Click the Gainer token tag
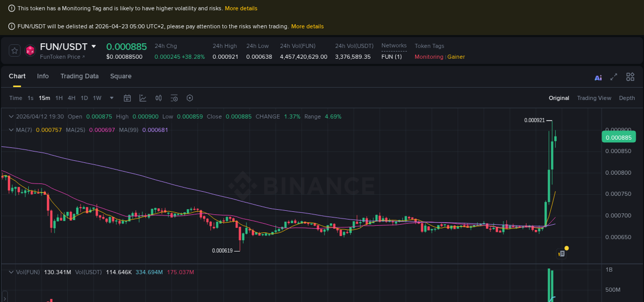This screenshot has height=302, width=644. click(456, 57)
